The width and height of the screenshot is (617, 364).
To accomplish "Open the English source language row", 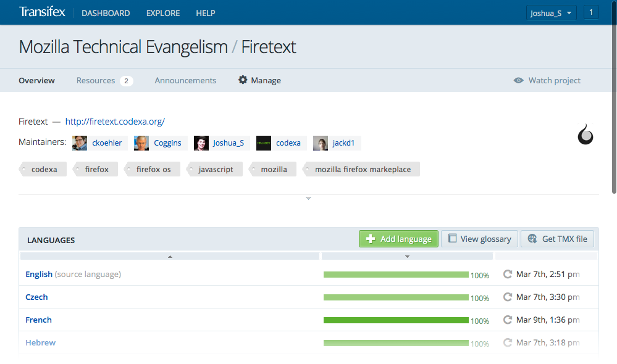I will (x=309, y=274).
